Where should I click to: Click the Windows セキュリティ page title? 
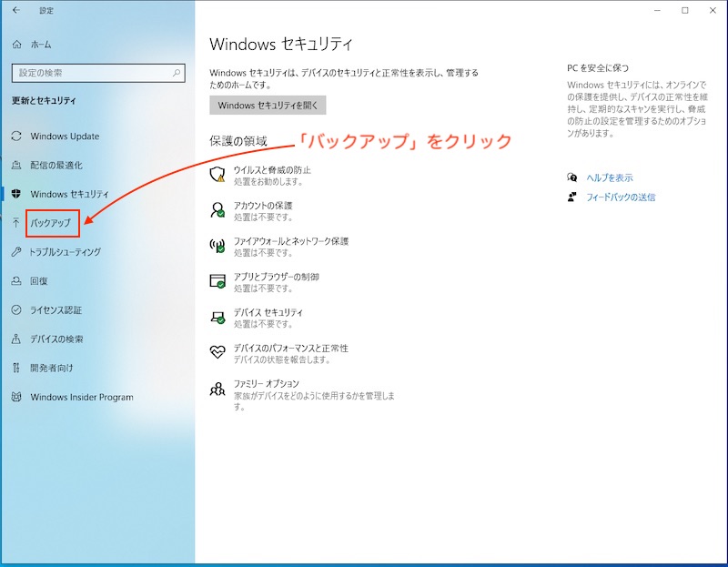pyautogui.click(x=281, y=44)
